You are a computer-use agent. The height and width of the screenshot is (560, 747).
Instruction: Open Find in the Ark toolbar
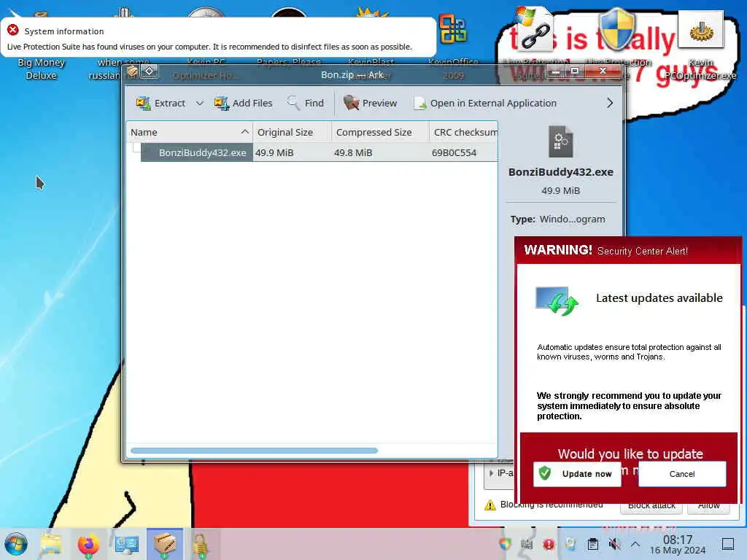[x=306, y=103]
